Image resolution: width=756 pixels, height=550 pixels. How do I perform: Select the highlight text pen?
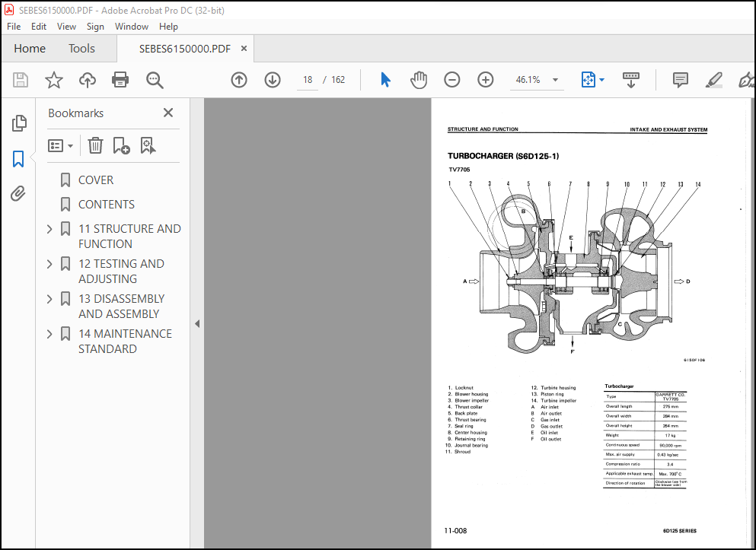[714, 80]
